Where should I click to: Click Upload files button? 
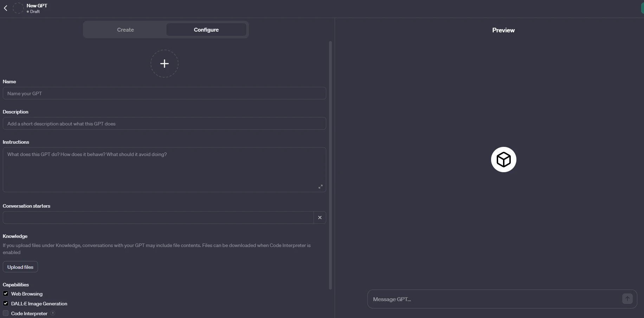[x=20, y=267]
